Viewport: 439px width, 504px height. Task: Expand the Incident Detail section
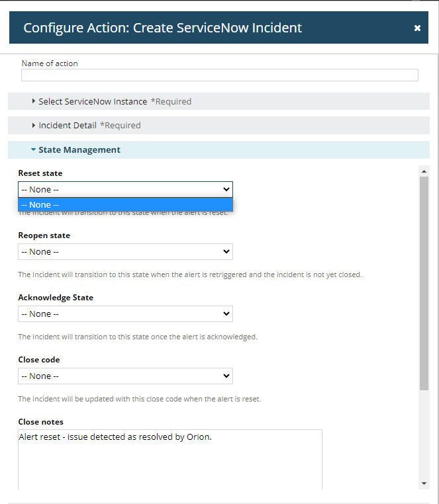219,125
